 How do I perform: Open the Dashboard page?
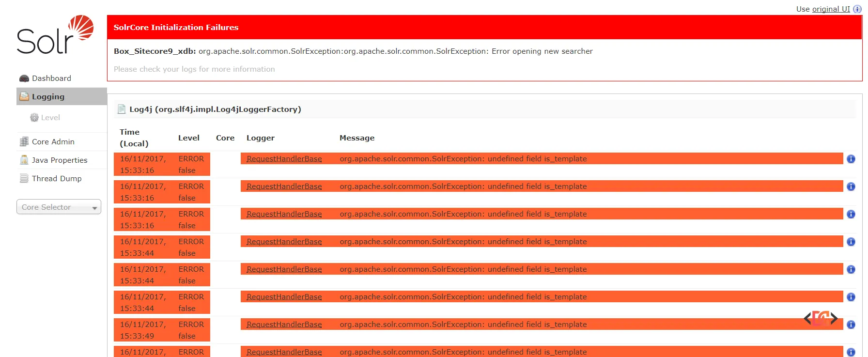51,78
